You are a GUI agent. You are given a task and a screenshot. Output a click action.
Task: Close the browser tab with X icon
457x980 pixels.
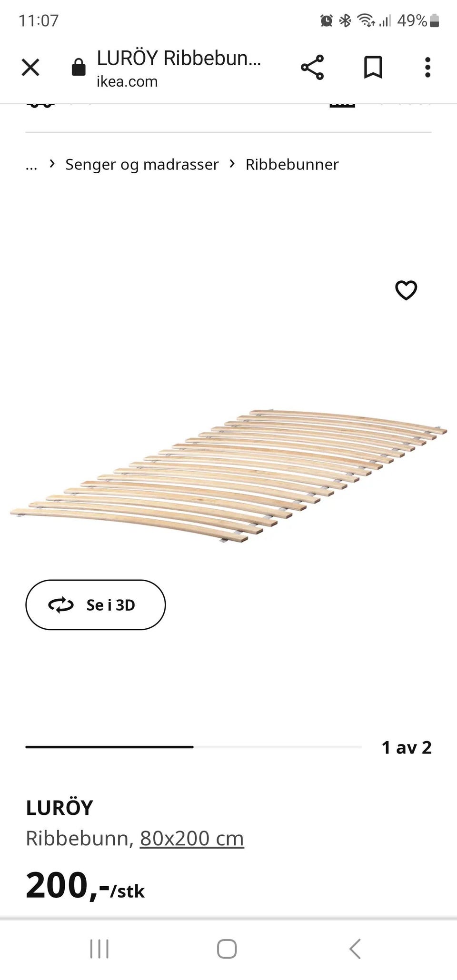(x=30, y=68)
